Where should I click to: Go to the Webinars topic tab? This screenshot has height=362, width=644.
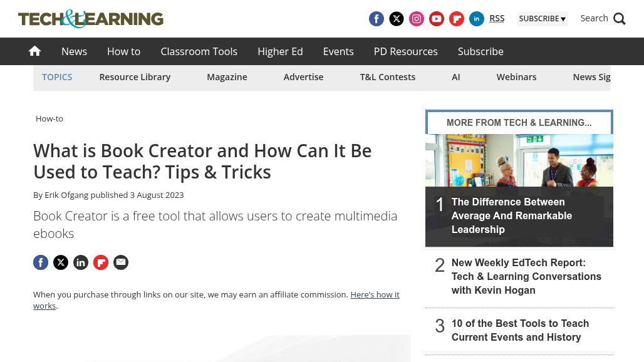pos(516,77)
